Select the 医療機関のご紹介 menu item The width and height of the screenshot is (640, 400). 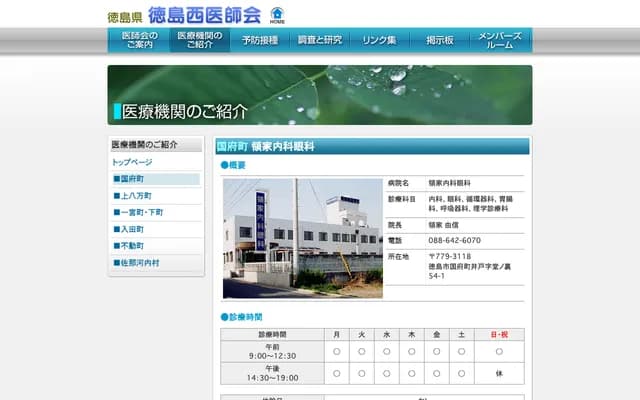coord(200,40)
